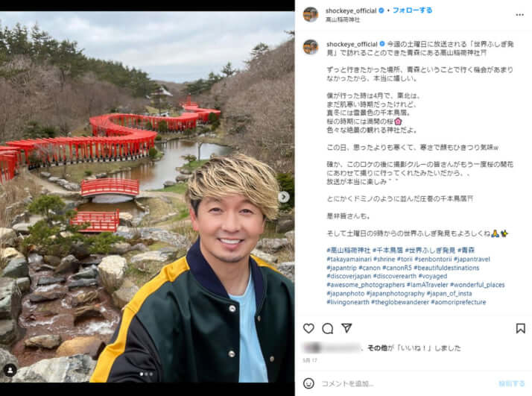This screenshot has height=396, width=532.
Task: Follow shockeye_official via フォローする
Action: click(x=412, y=10)
